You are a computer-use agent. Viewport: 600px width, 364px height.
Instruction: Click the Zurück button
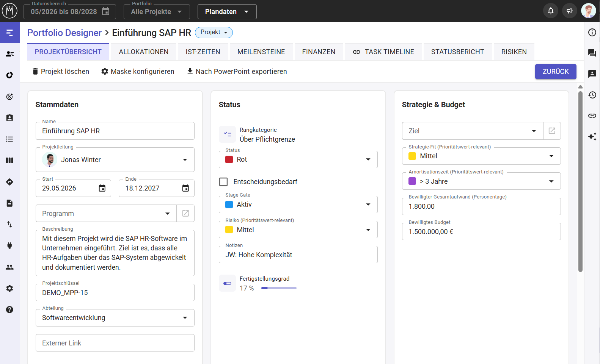pyautogui.click(x=556, y=72)
